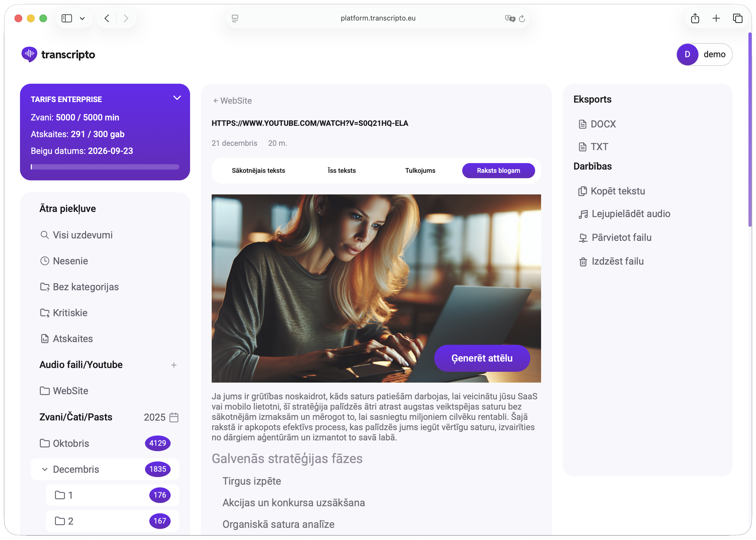
Task: Click the browser address bar
Action: (378, 18)
